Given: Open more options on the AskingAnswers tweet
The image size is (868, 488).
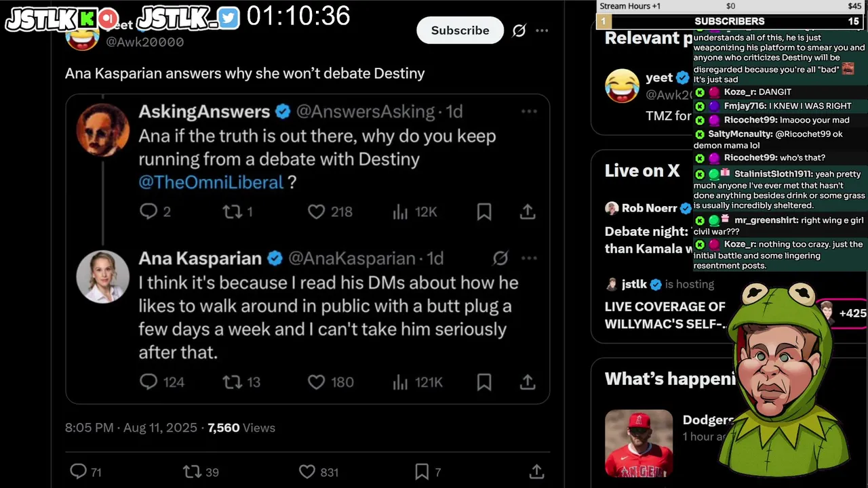Looking at the screenshot, I should [529, 111].
